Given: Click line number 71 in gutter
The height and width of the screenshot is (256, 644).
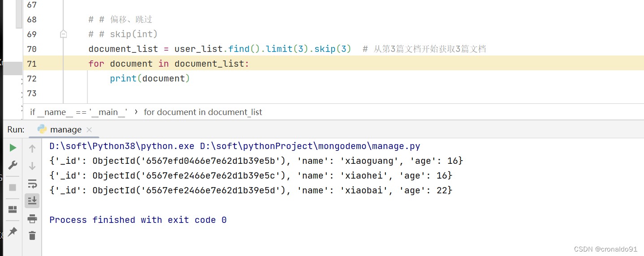Looking at the screenshot, I should click(31, 64).
